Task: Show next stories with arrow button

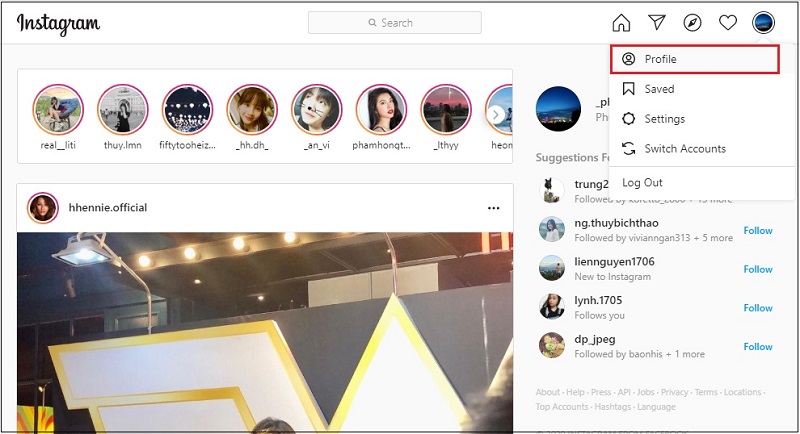Action: coord(496,115)
